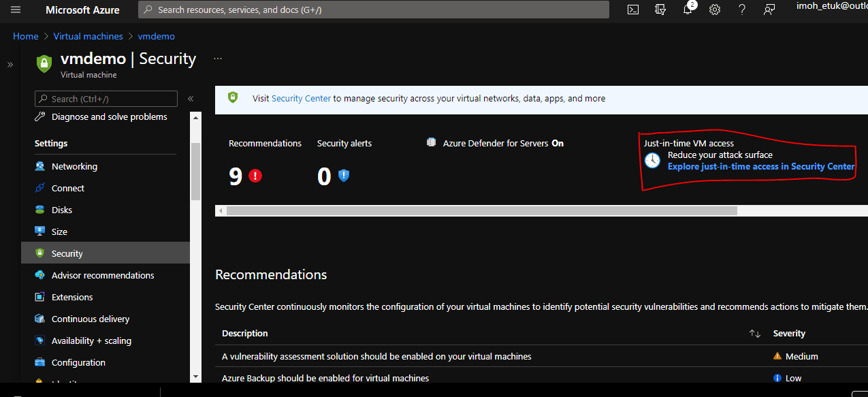The height and width of the screenshot is (397, 868).
Task: Open the help question mark icon
Action: coord(742,10)
